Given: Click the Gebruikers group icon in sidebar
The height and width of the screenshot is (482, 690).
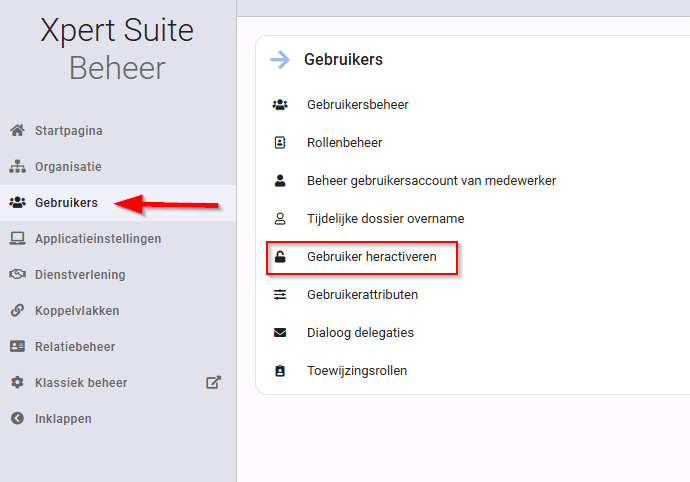Looking at the screenshot, I should point(18,202).
